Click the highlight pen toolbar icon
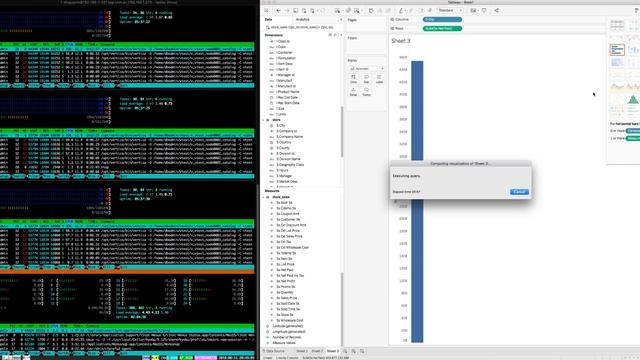 pos(401,11)
